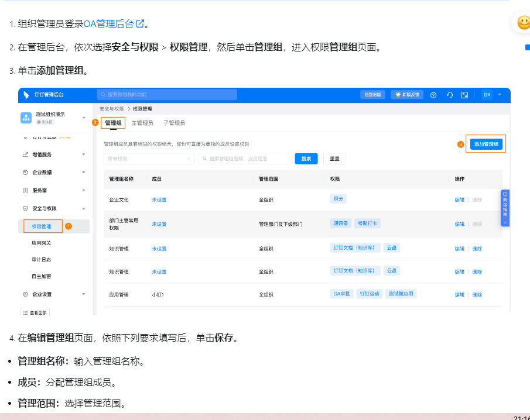Click the OA审批 permission tag

click(342, 294)
